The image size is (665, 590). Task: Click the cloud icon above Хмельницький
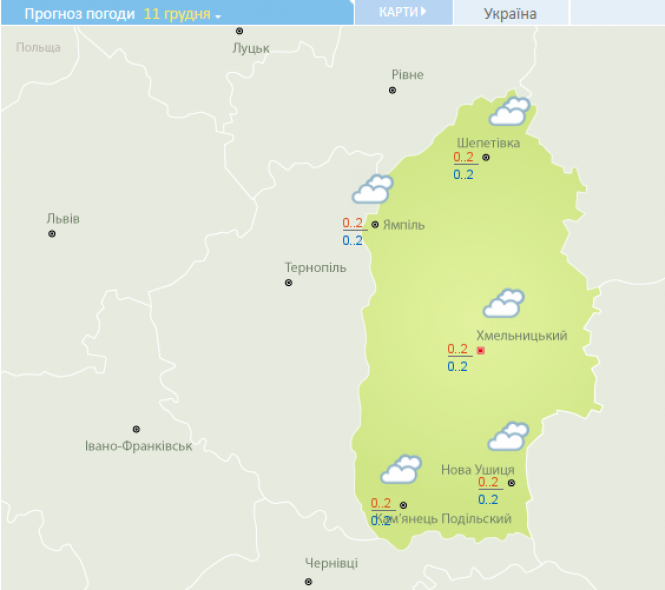tap(503, 303)
